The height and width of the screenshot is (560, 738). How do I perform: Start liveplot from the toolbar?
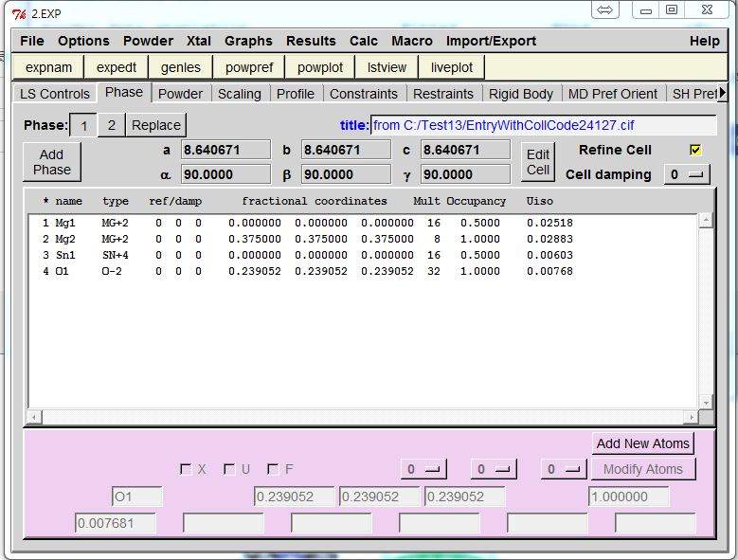[452, 67]
